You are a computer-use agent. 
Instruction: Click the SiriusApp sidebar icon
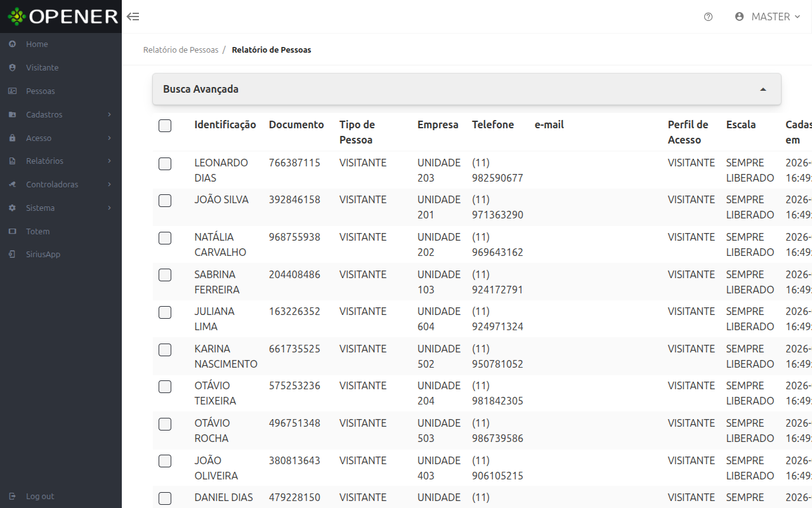(12, 255)
